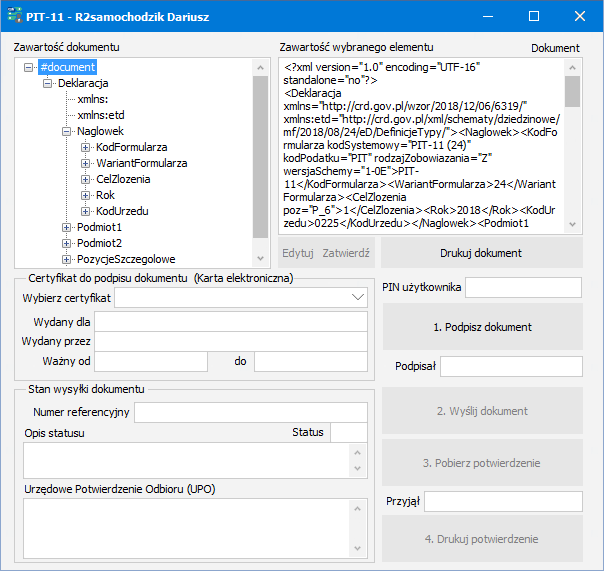Select the WariantFormularza tree item
The height and width of the screenshot is (571, 604).
[142, 163]
